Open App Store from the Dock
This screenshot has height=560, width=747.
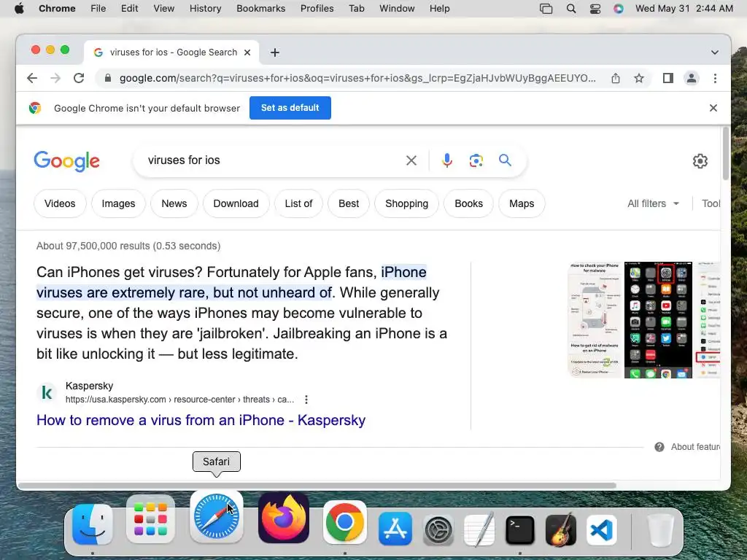395,529
